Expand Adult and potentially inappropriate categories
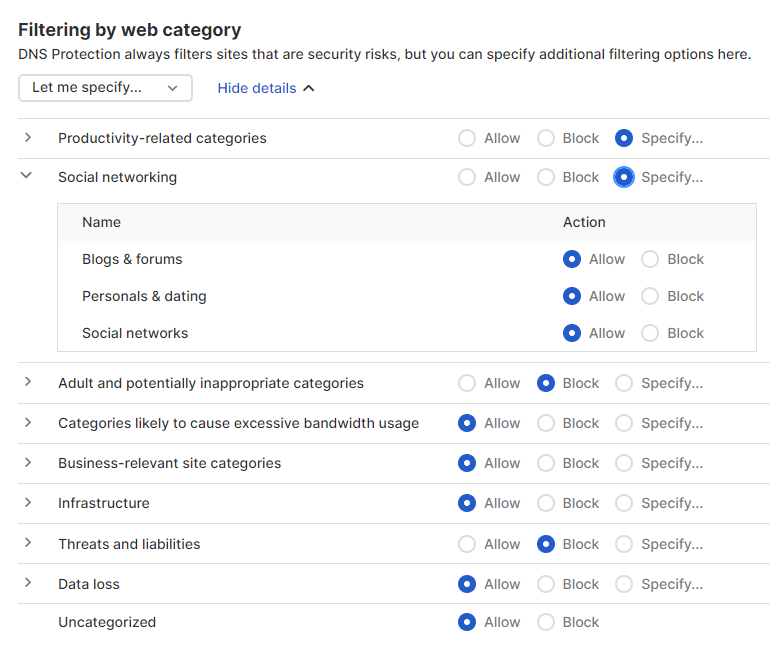Viewport: 770px width, 651px height. 28,382
